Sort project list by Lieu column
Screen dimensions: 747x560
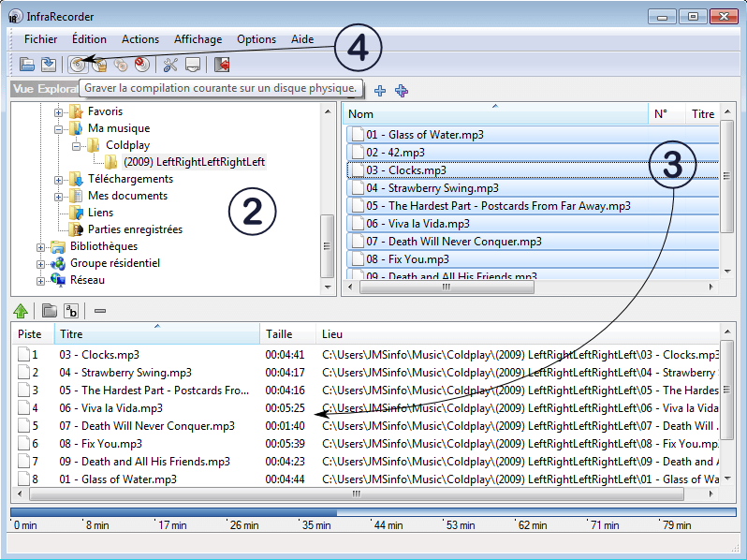pos(518,334)
